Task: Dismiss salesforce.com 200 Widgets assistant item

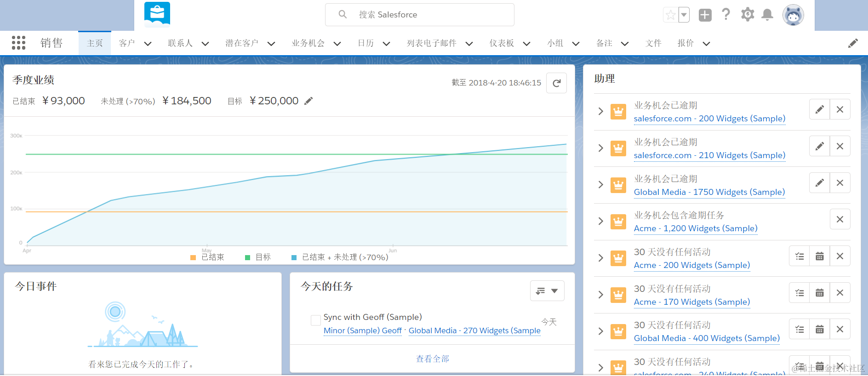Action: pyautogui.click(x=840, y=109)
